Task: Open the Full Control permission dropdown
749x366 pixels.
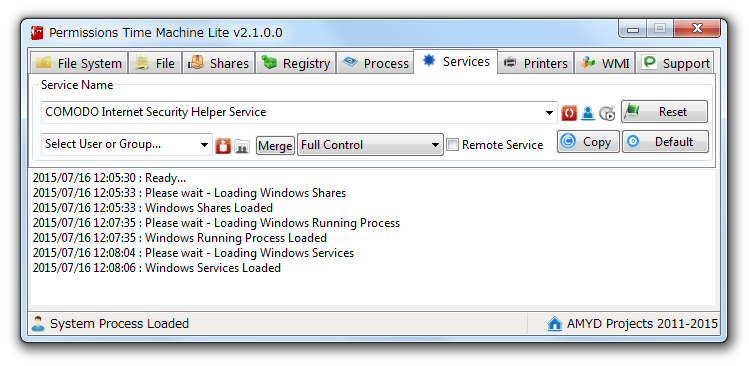Action: coord(370,145)
